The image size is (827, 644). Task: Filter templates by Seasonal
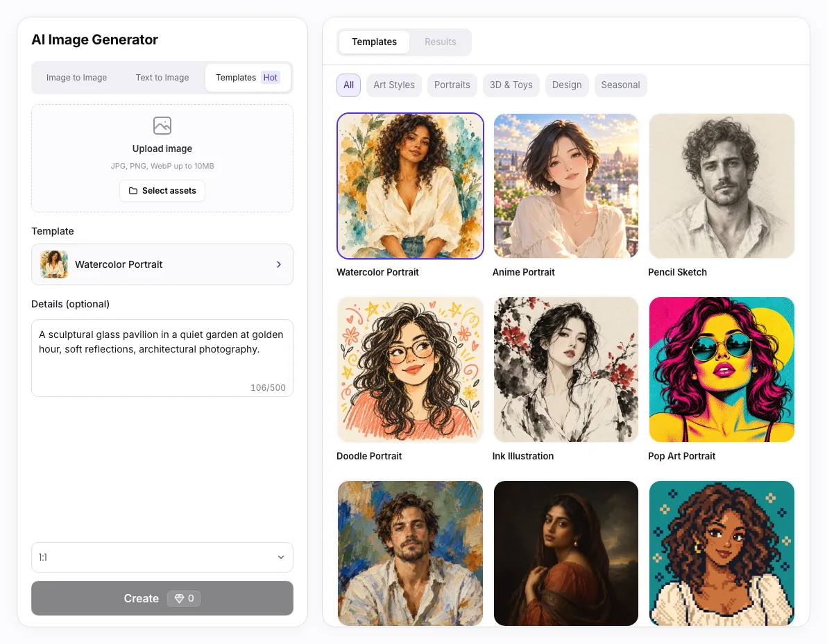coord(620,85)
